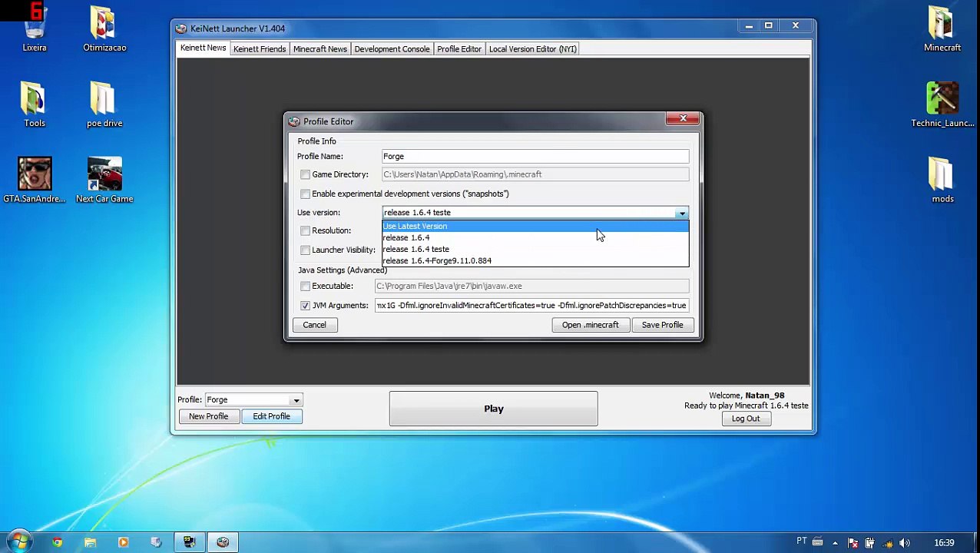Select release 1.6.4-Forge9.11.0.884 option
The height and width of the screenshot is (553, 980).
[x=535, y=260]
